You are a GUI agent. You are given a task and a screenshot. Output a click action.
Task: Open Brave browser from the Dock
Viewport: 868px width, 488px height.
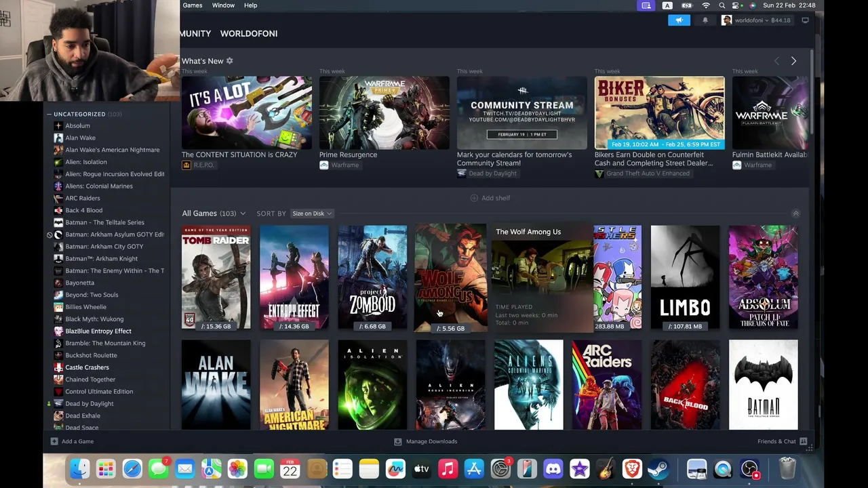[x=632, y=469]
